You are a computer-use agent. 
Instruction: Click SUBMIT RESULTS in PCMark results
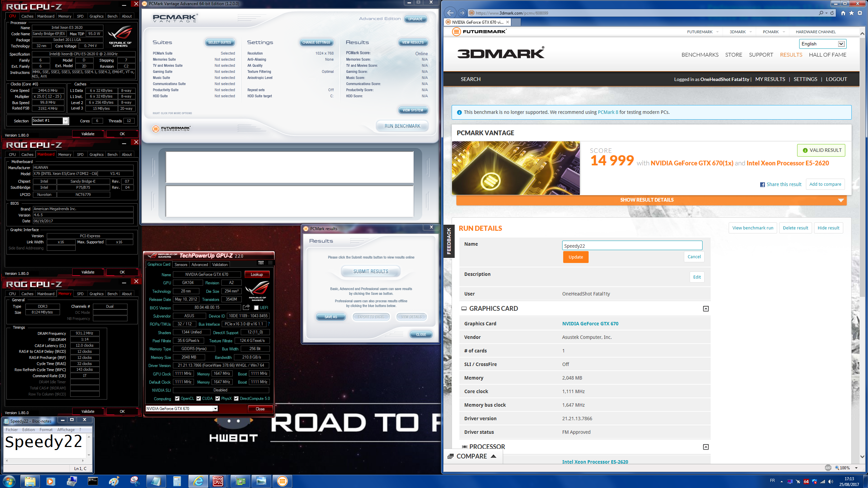tap(371, 271)
